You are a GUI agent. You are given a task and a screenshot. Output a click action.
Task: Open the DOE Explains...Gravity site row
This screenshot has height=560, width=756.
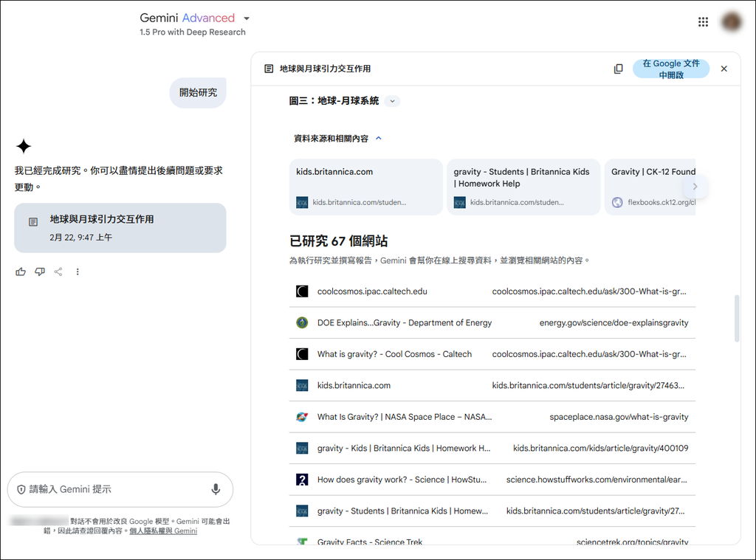pos(492,323)
